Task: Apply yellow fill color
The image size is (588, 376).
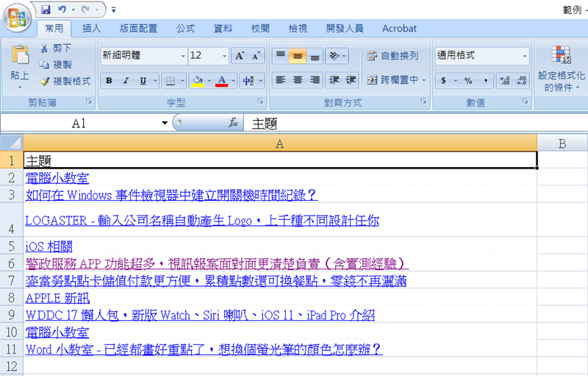Action: pyautogui.click(x=198, y=81)
